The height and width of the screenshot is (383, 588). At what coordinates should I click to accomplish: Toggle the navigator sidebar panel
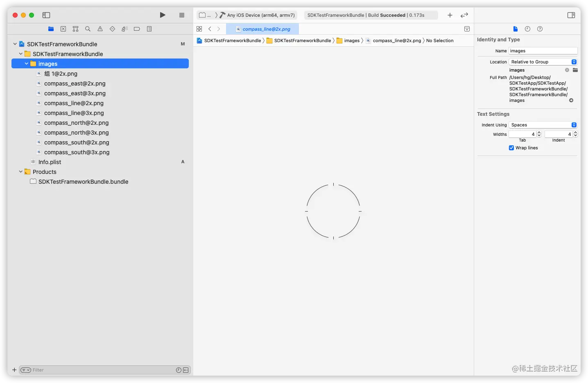[x=46, y=15]
